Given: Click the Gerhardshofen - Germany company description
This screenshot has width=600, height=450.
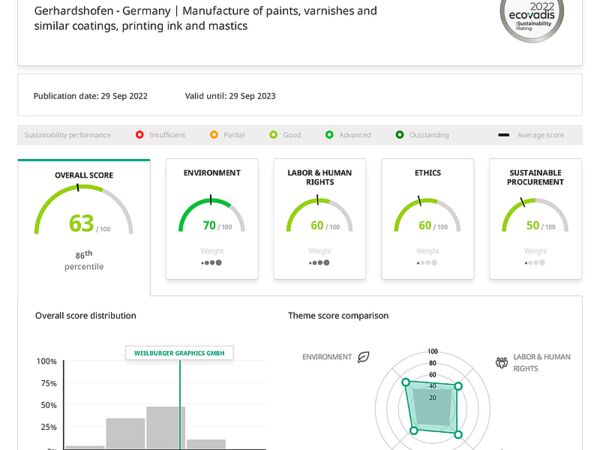Looking at the screenshot, I should click(205, 18).
